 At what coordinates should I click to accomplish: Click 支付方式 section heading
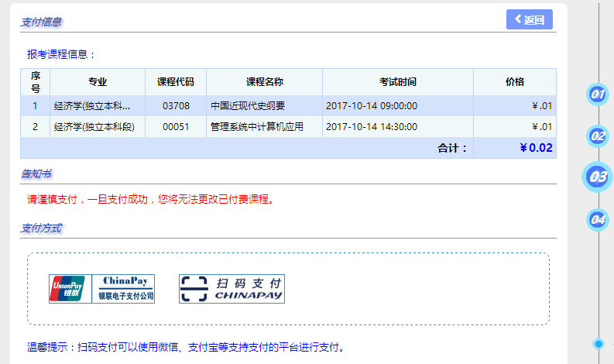tap(41, 228)
